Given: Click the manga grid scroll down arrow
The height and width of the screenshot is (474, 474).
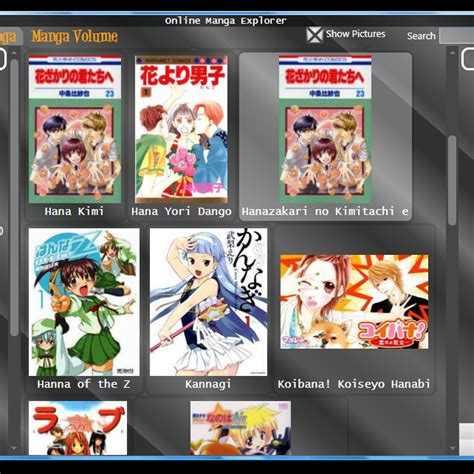Looking at the screenshot, I should coord(452,448).
